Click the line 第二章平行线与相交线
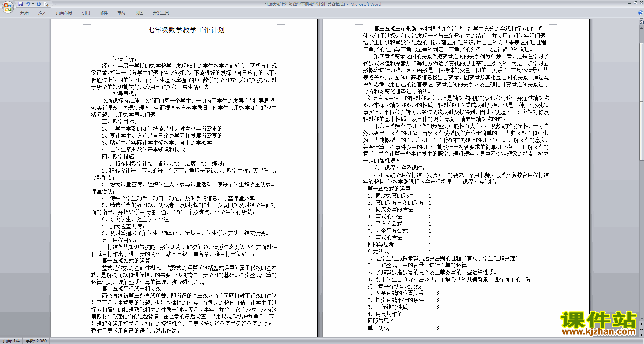The width and height of the screenshot is (644, 344). pos(394,286)
